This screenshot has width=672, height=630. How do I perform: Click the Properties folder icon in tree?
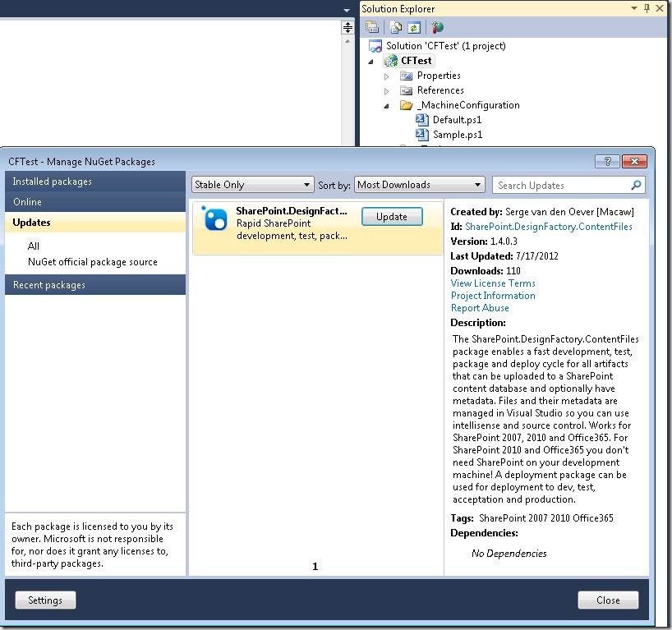click(406, 76)
